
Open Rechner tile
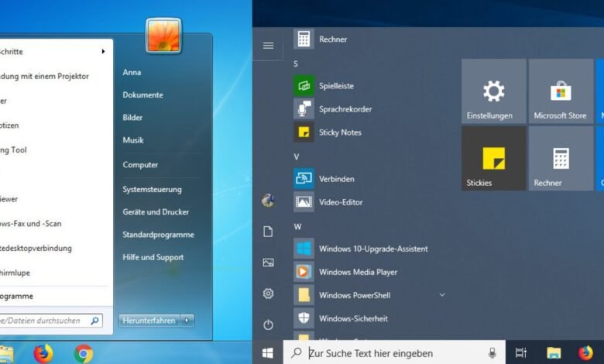point(561,158)
